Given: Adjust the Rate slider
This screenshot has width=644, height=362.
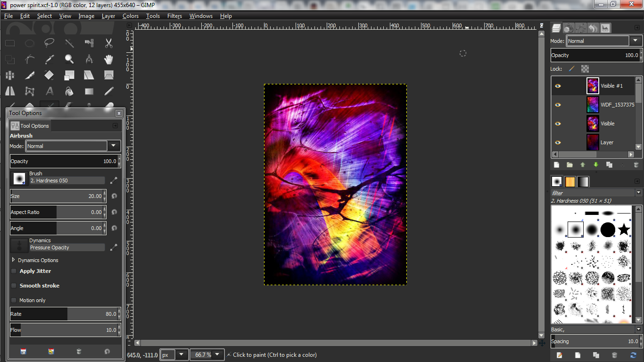Looking at the screenshot, I should pyautogui.click(x=65, y=314).
